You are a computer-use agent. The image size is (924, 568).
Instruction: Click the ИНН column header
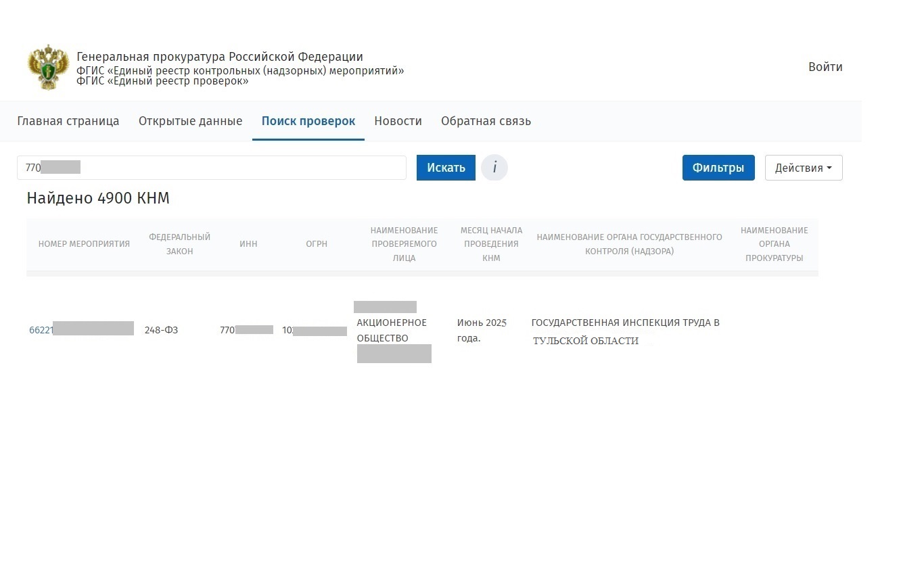point(248,244)
